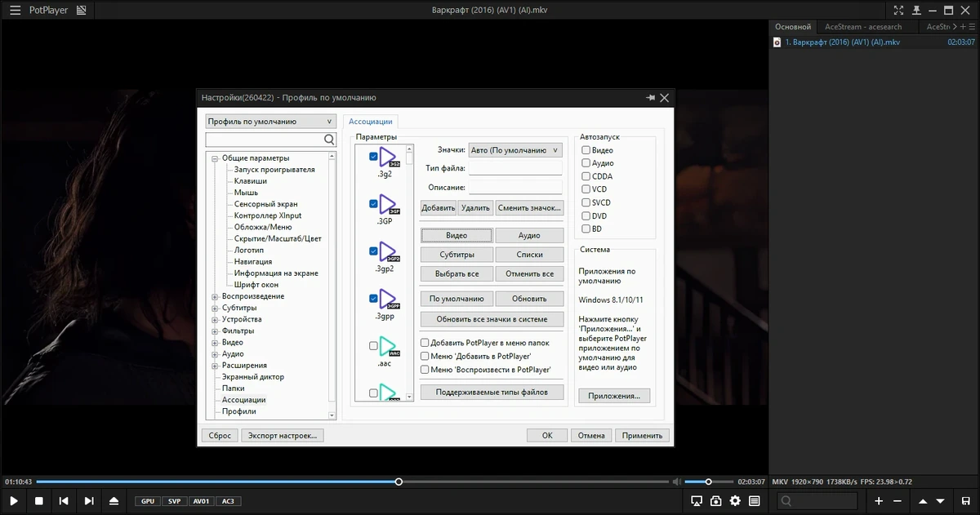Image resolution: width=980 pixels, height=515 pixels.
Task: Enable autorun for Аудио
Action: [586, 163]
